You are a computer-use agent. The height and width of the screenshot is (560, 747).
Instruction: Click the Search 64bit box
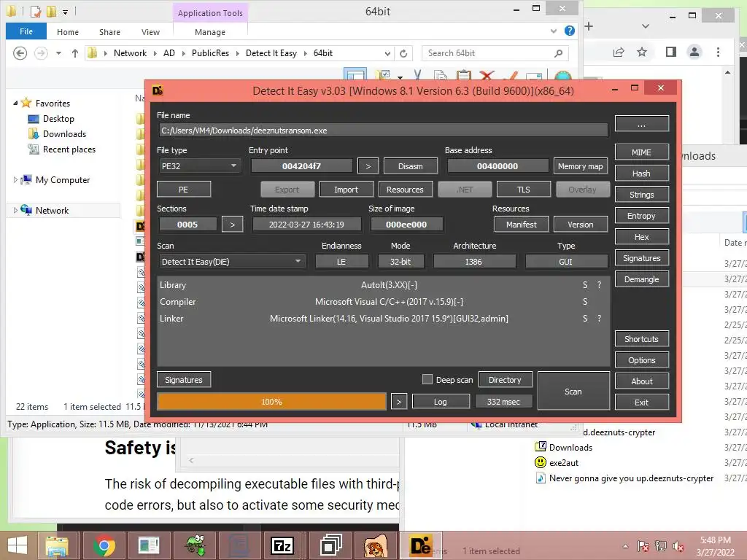click(495, 53)
